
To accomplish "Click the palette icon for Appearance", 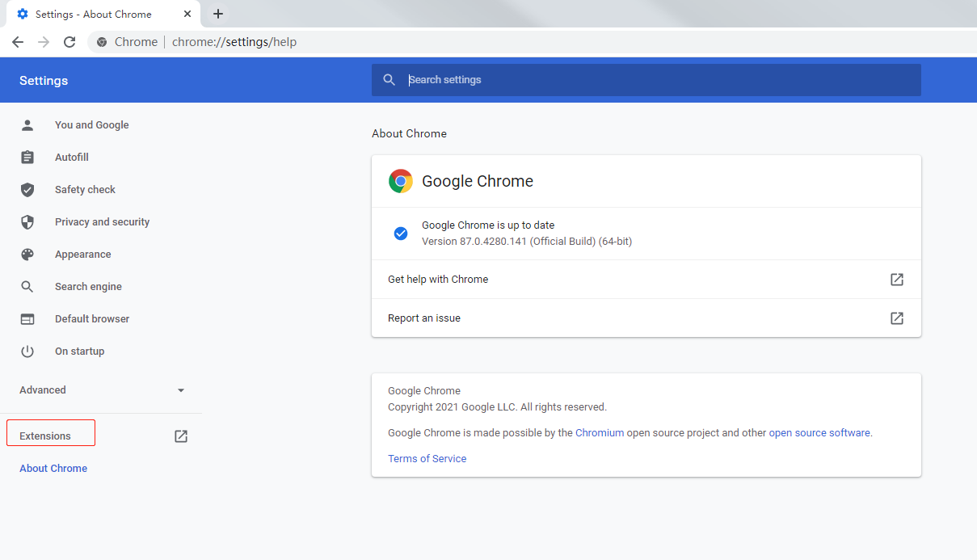I will click(27, 255).
